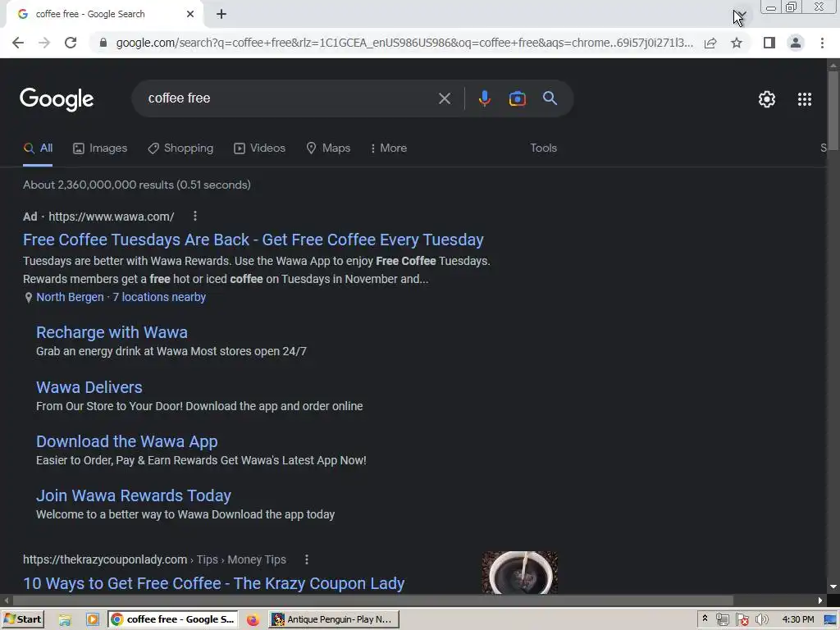Show hidden system tray icons

705,619
